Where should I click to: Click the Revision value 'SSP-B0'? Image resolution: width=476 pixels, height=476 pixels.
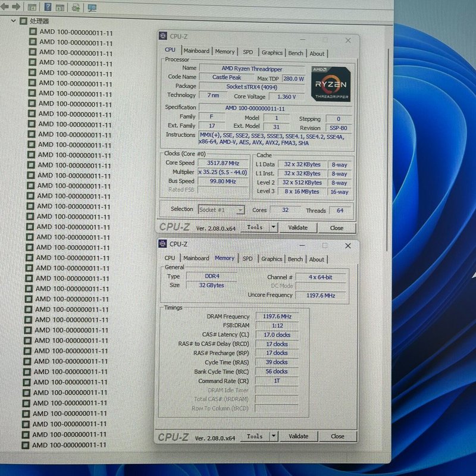339,128
